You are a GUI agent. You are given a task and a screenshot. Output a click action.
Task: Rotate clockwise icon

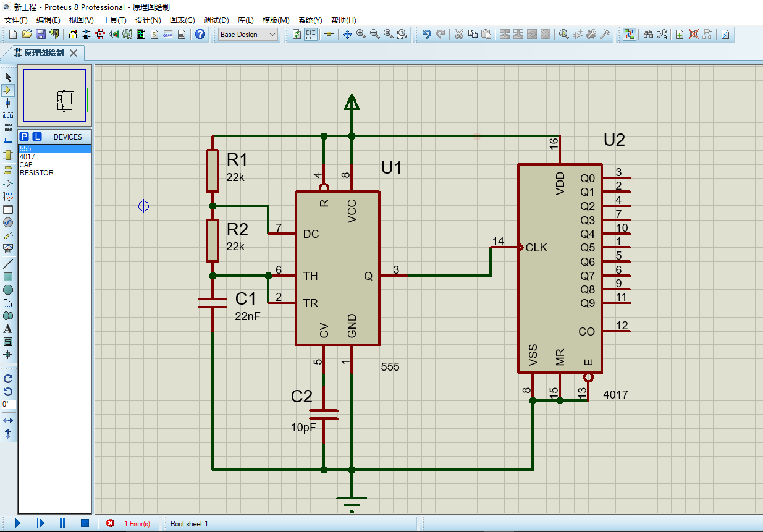coord(8,378)
